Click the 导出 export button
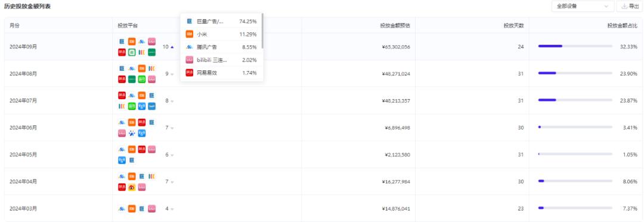The height and width of the screenshot is (222, 644). click(630, 6)
